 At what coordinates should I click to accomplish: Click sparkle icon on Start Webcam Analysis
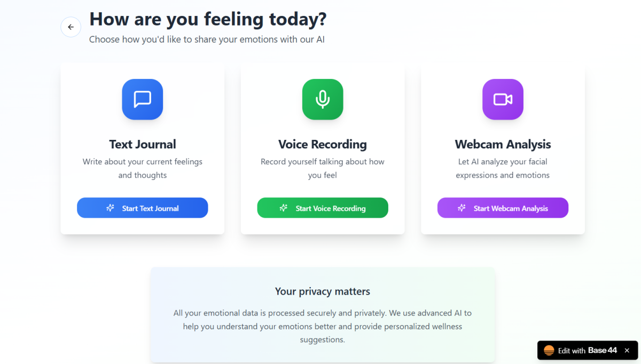462,208
